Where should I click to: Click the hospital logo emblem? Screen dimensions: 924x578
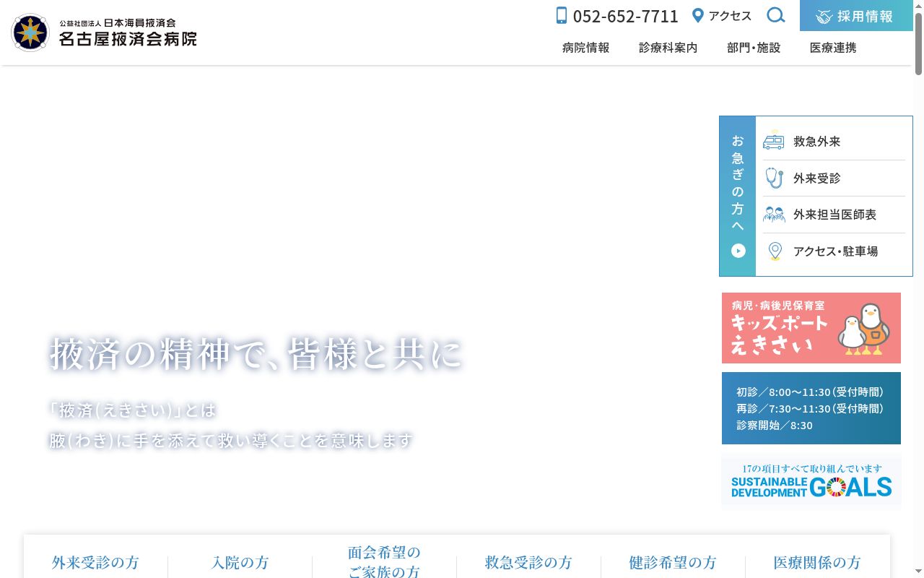[x=30, y=33]
